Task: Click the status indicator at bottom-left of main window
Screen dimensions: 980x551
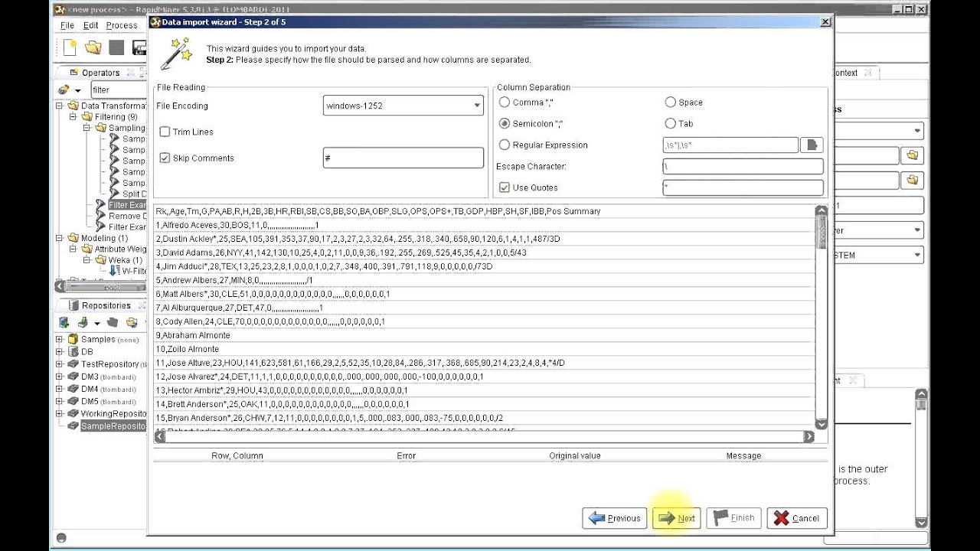Action: pyautogui.click(x=61, y=538)
